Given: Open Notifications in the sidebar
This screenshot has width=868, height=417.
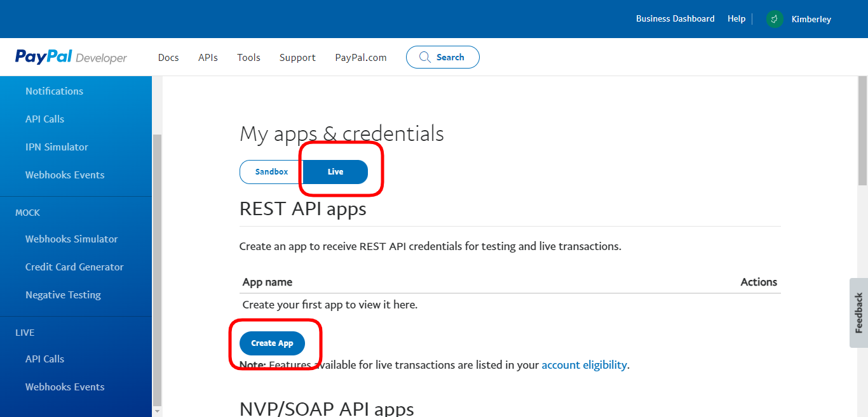Looking at the screenshot, I should coord(54,91).
